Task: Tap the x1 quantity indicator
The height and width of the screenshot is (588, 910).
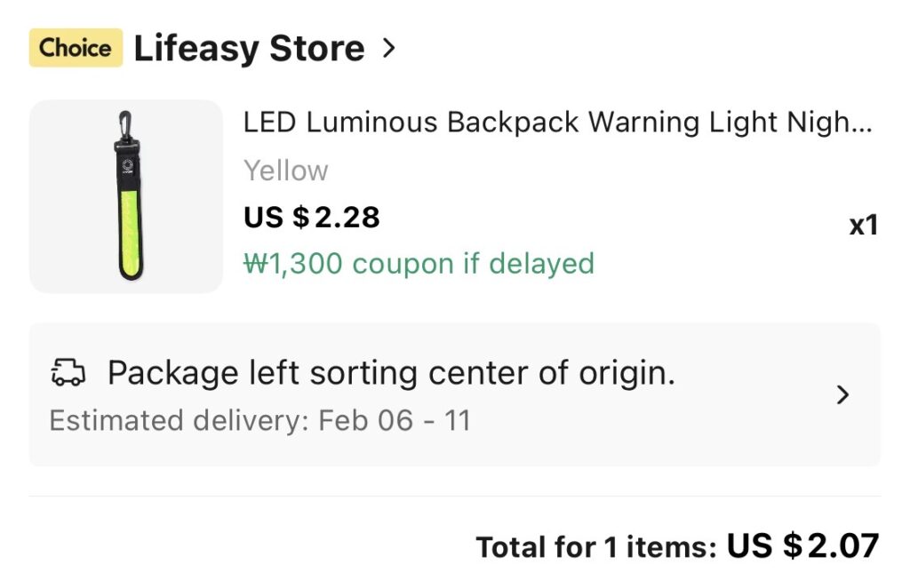Action: coord(863,226)
